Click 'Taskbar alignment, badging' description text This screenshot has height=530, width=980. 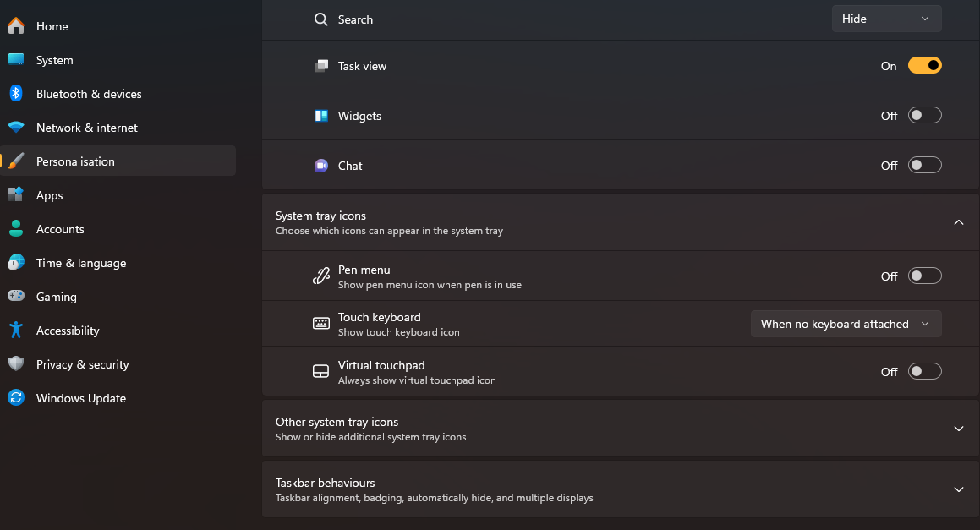coord(435,498)
